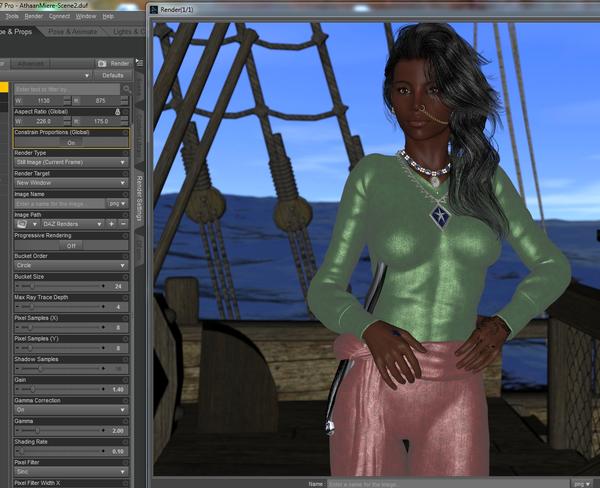Switch to the Lights & Cameras tab
This screenshot has height=488, width=600.
[128, 31]
